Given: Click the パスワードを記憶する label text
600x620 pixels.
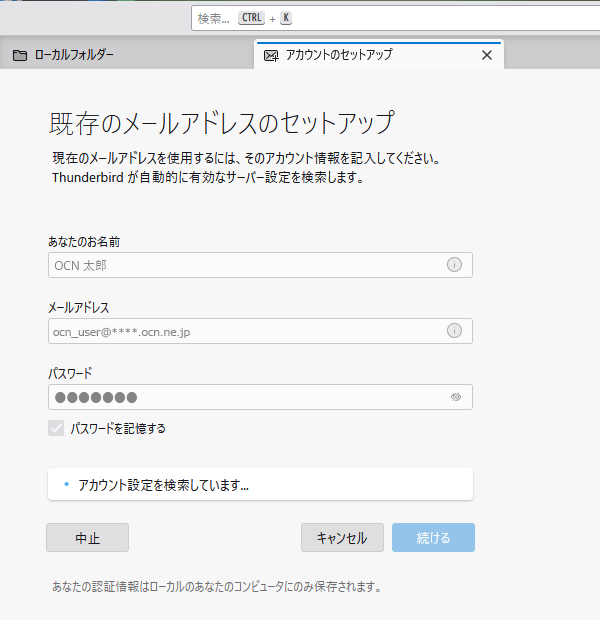Looking at the screenshot, I should [118, 428].
